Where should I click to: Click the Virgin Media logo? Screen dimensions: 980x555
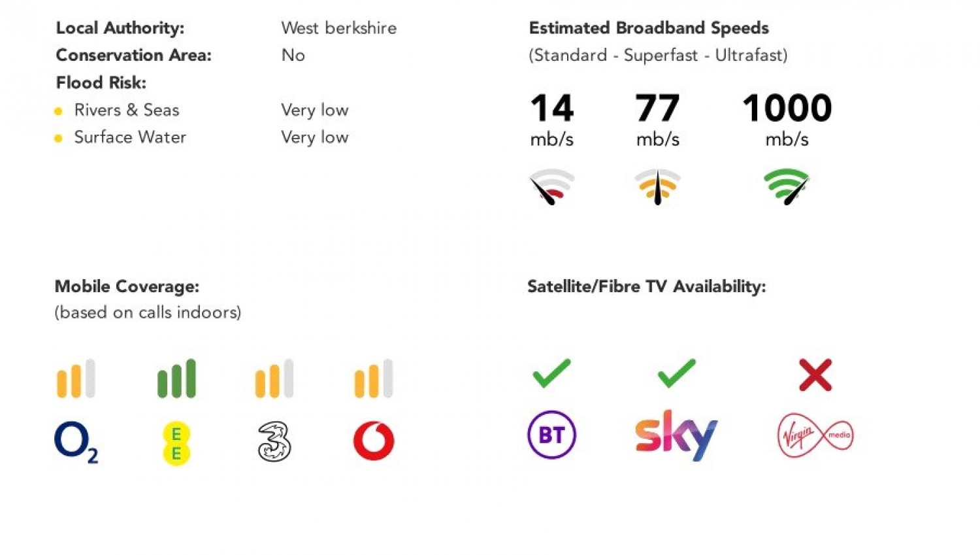[815, 435]
